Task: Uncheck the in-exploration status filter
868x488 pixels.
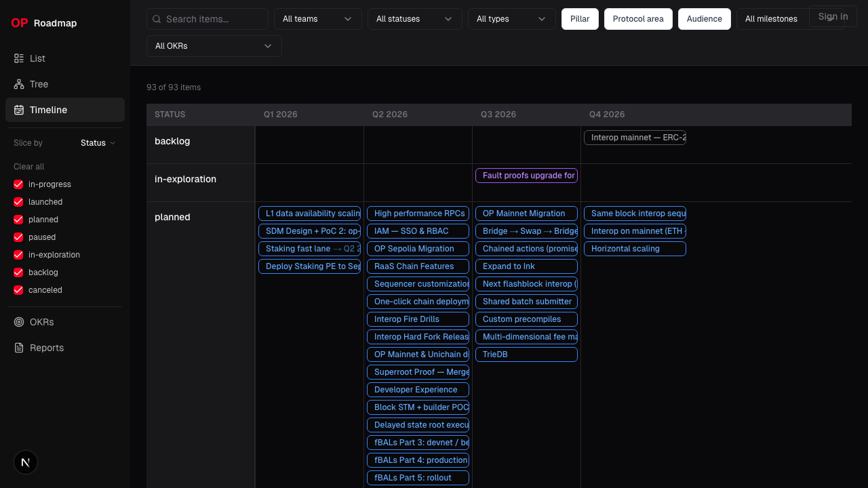Action: (18, 255)
